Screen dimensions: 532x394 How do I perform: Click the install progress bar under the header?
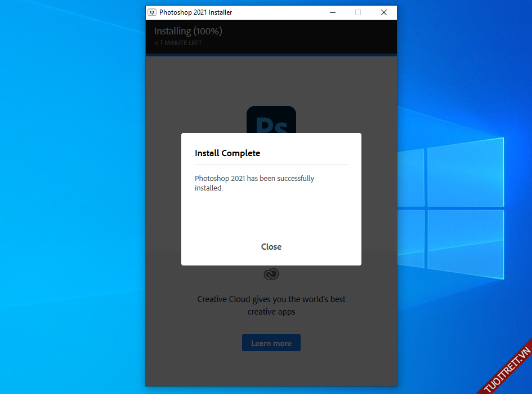(271, 55)
